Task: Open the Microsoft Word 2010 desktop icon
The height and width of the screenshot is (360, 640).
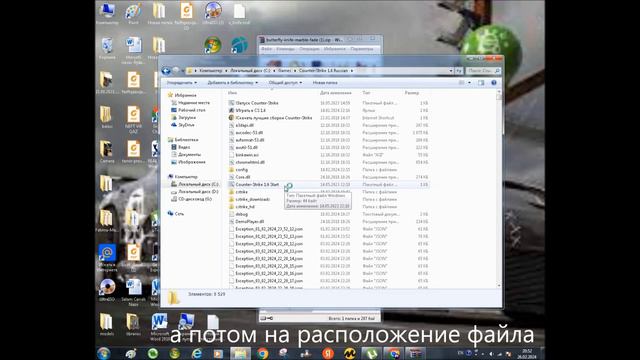Action: point(160,327)
